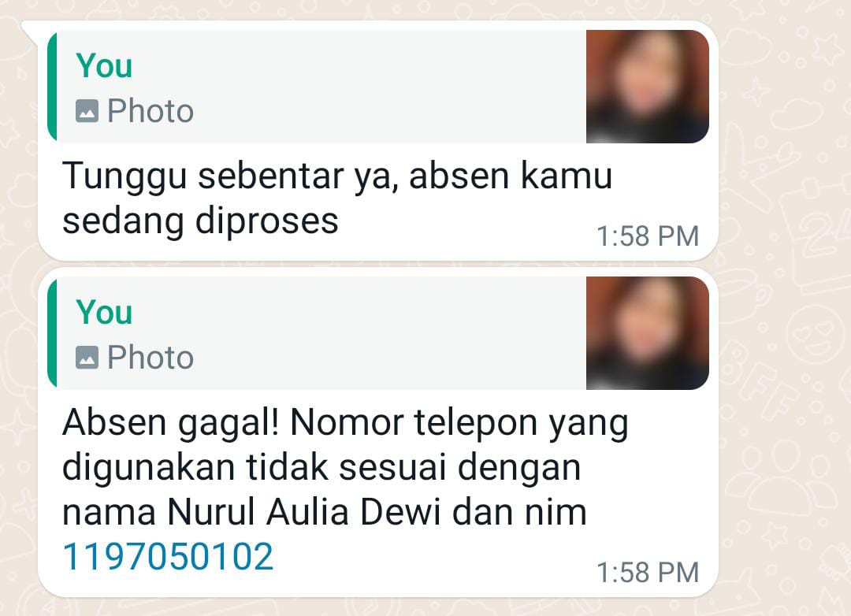
Task: Select the 'Tunggu sebentar ya' message text
Action: [x=337, y=198]
